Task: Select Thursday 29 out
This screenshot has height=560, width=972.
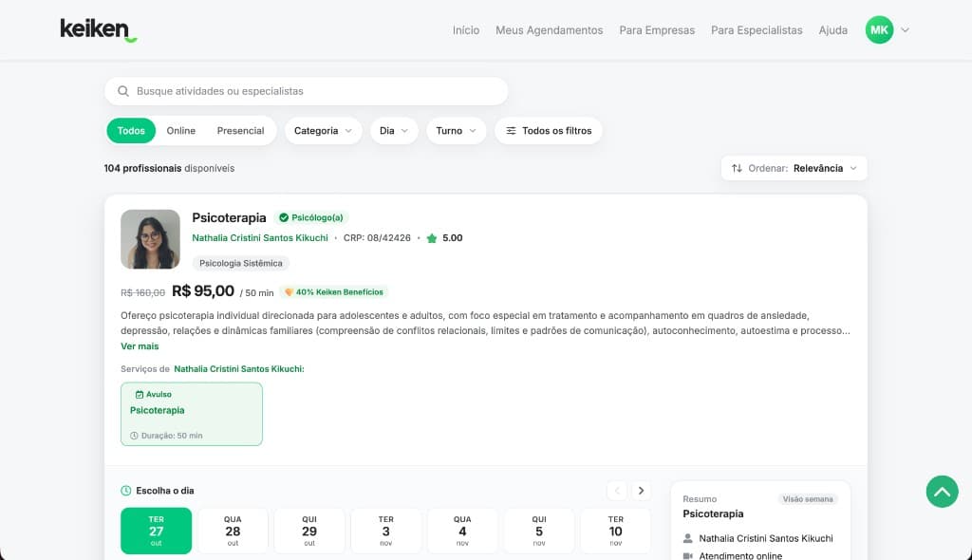Action: [309, 531]
